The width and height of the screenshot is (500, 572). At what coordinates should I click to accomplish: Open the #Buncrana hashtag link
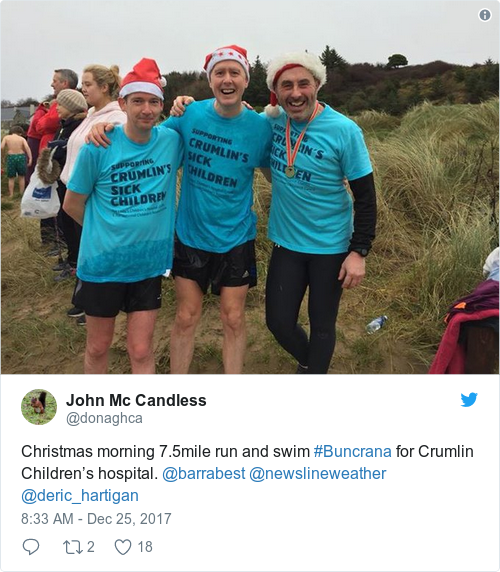(x=352, y=452)
